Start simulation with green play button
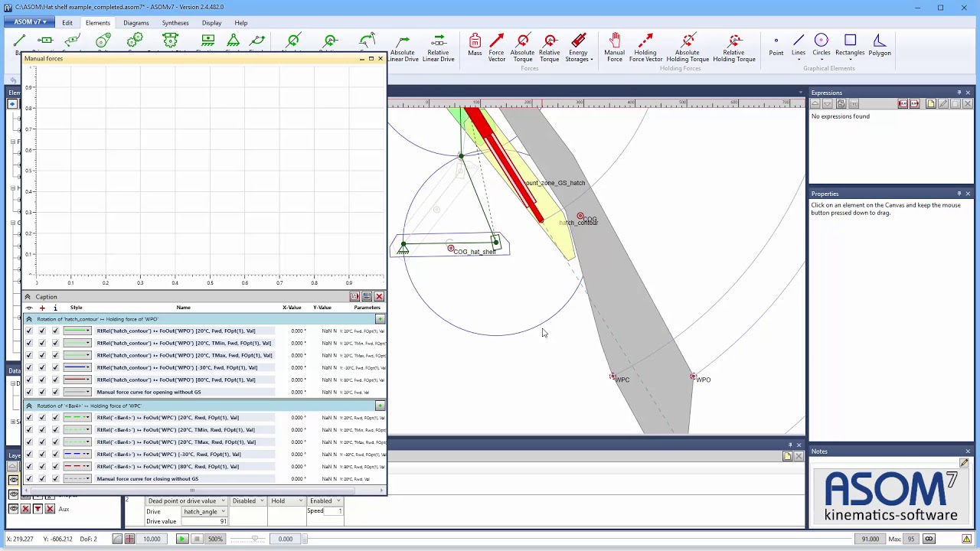980x551 pixels. [x=182, y=539]
